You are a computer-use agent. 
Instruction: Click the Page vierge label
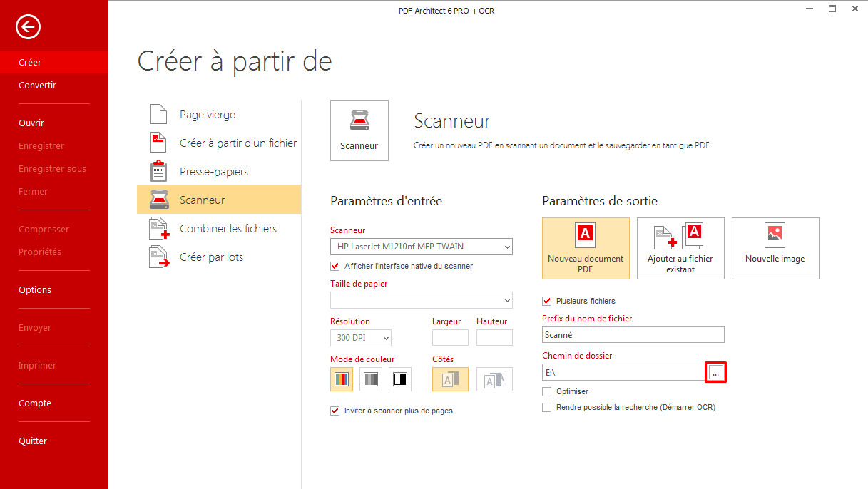pos(208,115)
